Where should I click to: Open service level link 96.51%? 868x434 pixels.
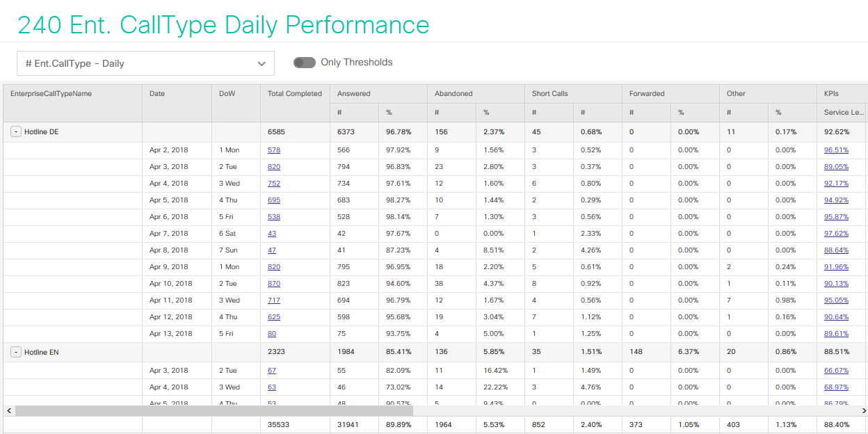(x=836, y=150)
